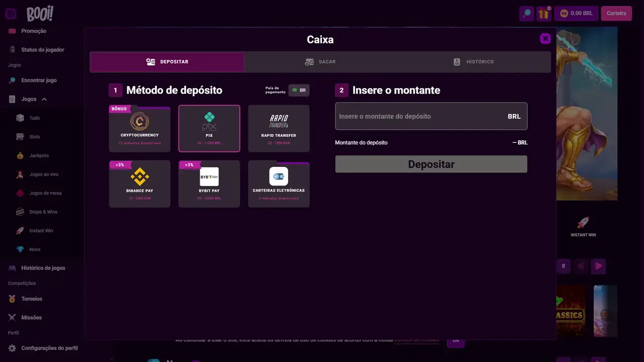Viewport: 644px width, 362px height.
Task: Pick the Binance Pay deposit method
Action: 139,184
